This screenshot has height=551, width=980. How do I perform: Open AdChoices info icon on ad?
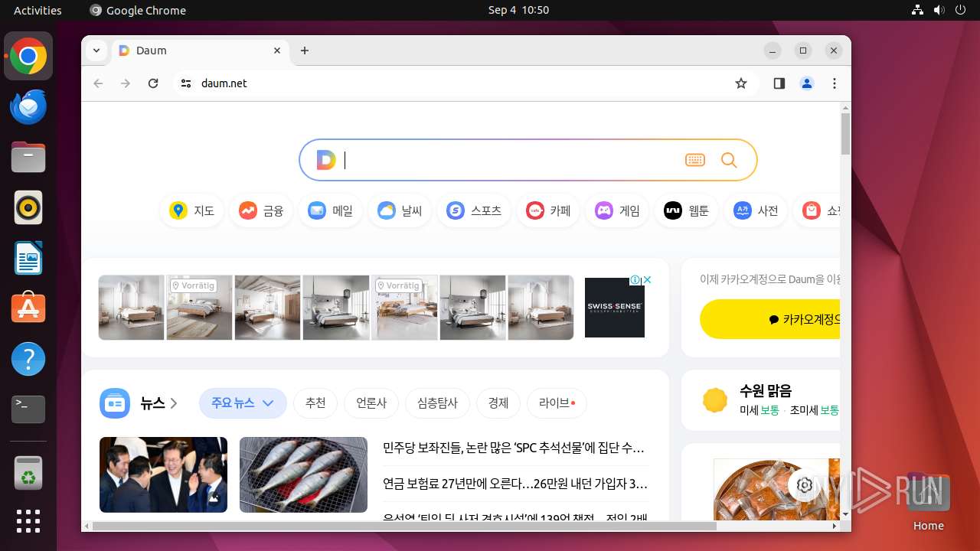[635, 280]
